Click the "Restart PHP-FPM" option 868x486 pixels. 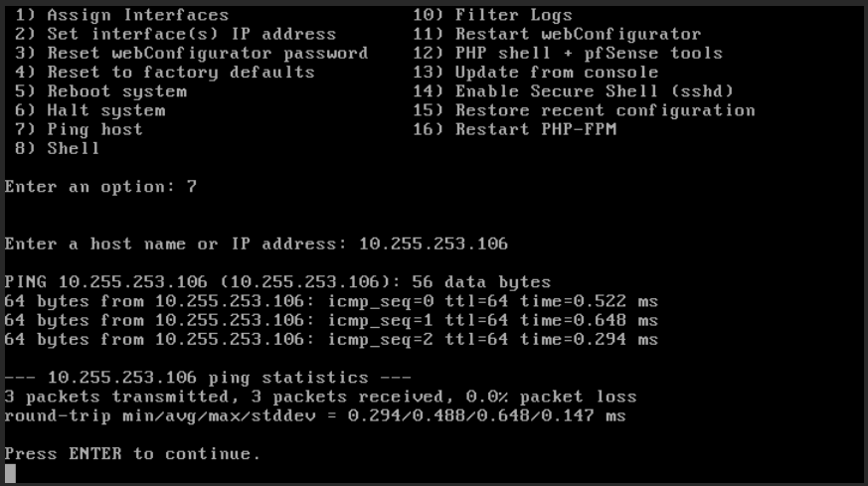[535, 129]
